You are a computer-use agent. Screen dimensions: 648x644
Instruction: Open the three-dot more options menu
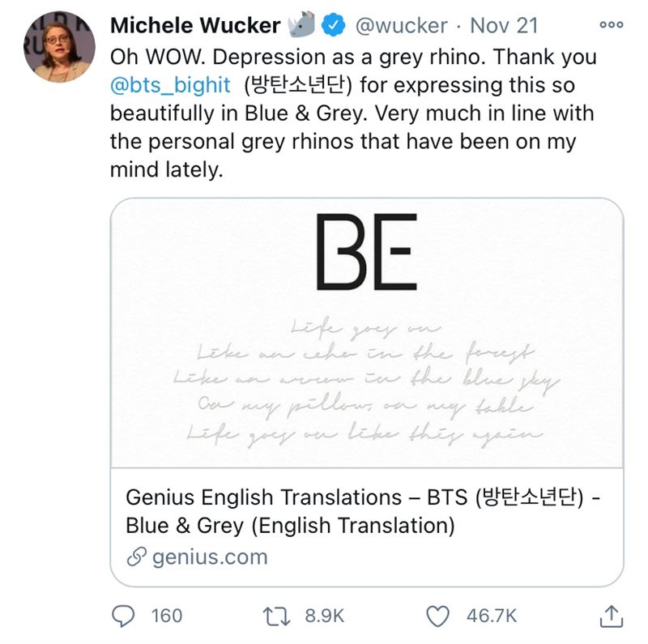612,25
